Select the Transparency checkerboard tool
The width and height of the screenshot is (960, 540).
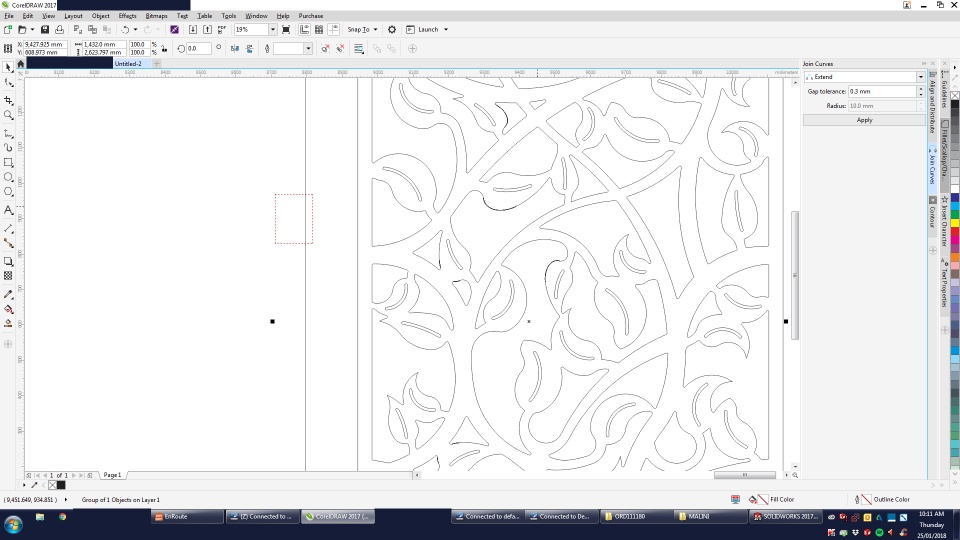click(x=8, y=276)
